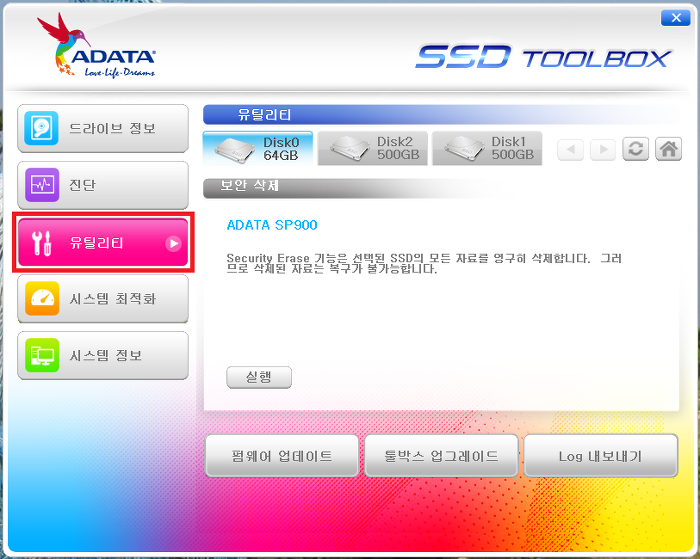This screenshot has height=559, width=700.
Task: Open the 드라이브 정보 menu item
Action: coord(103,128)
